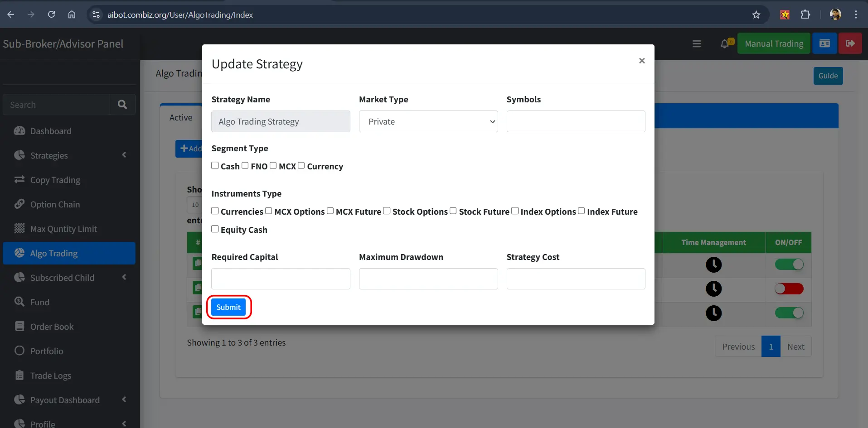Check the Cash segment checkbox
Image resolution: width=868 pixels, height=428 pixels.
pyautogui.click(x=215, y=165)
